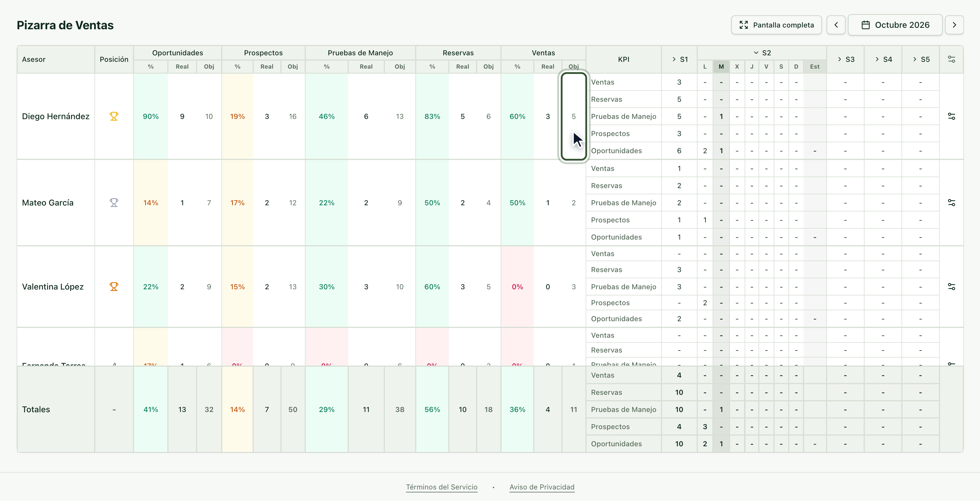980x501 pixels.
Task: Click Diego Hernández's Ventas Obj cell
Action: [574, 116]
